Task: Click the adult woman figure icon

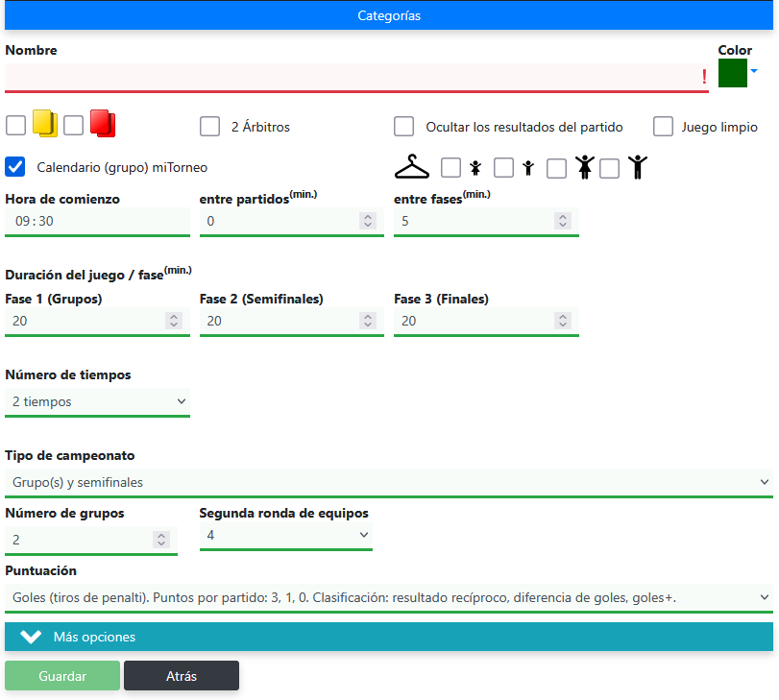Action: (x=585, y=167)
